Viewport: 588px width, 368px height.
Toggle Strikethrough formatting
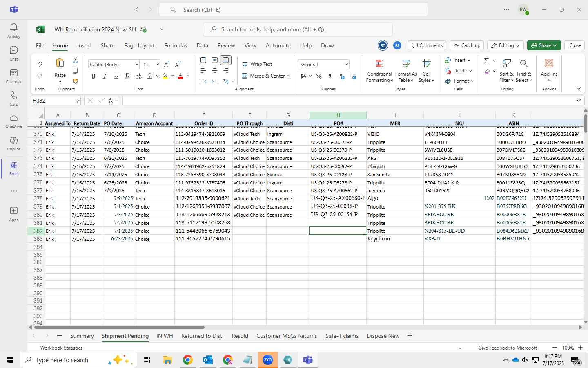[x=139, y=76]
